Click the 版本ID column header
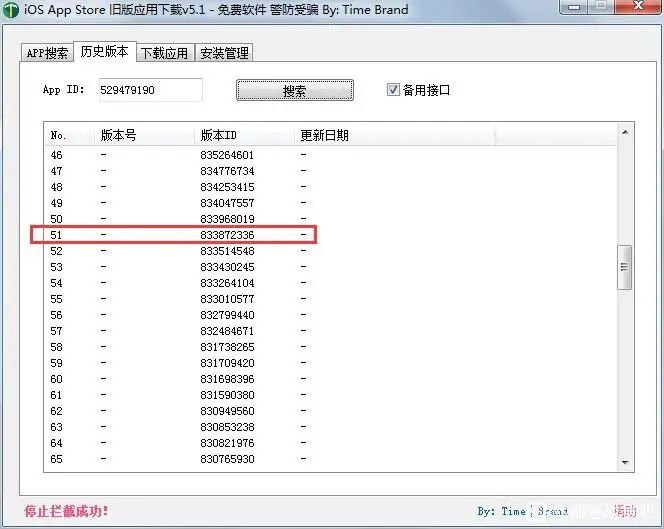This screenshot has height=529, width=664. click(219, 135)
